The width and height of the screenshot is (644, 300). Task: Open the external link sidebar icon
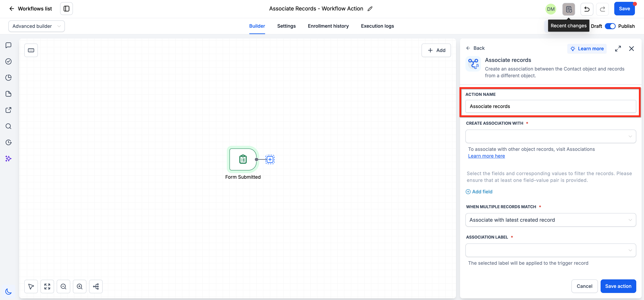(8, 110)
